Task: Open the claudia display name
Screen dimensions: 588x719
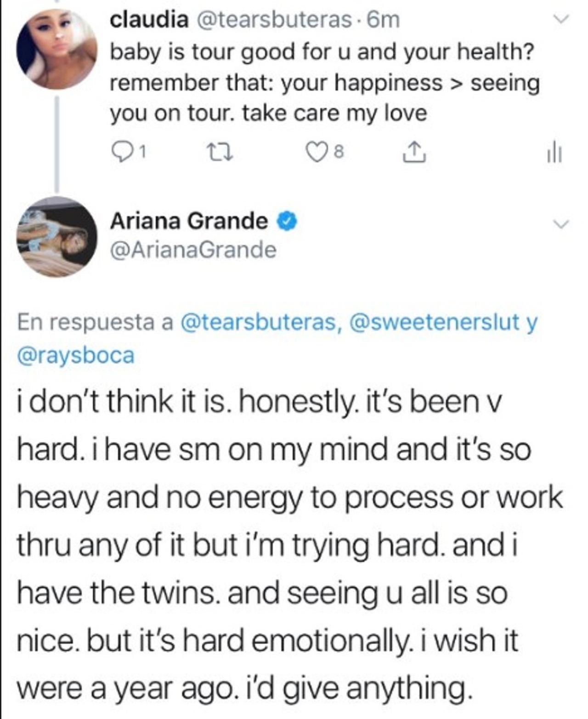Action: coord(149,20)
